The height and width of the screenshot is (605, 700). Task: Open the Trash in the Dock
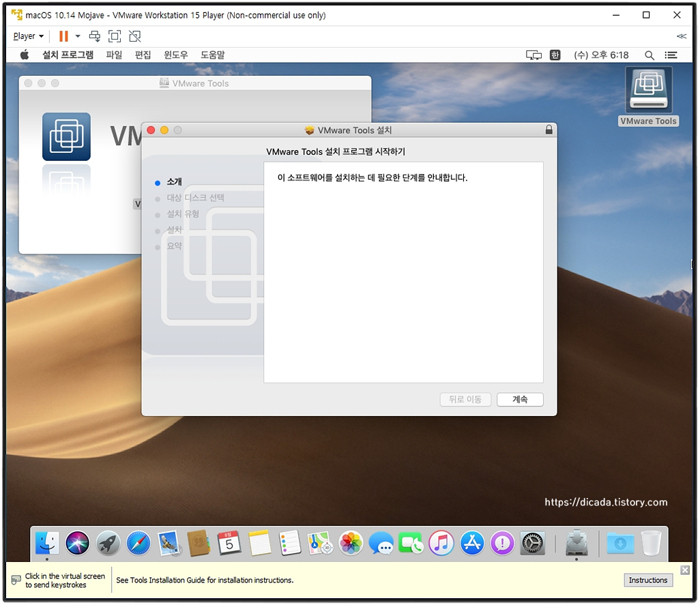[652, 543]
